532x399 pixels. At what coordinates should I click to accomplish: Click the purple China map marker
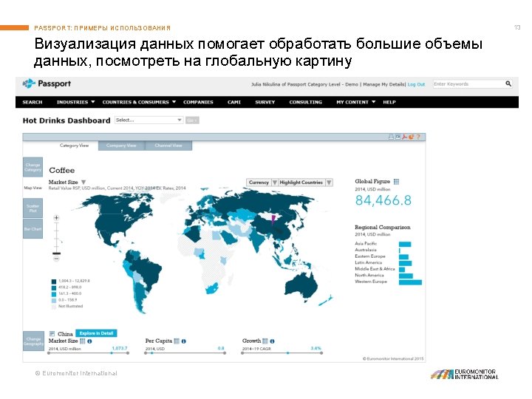pyautogui.click(x=273, y=220)
